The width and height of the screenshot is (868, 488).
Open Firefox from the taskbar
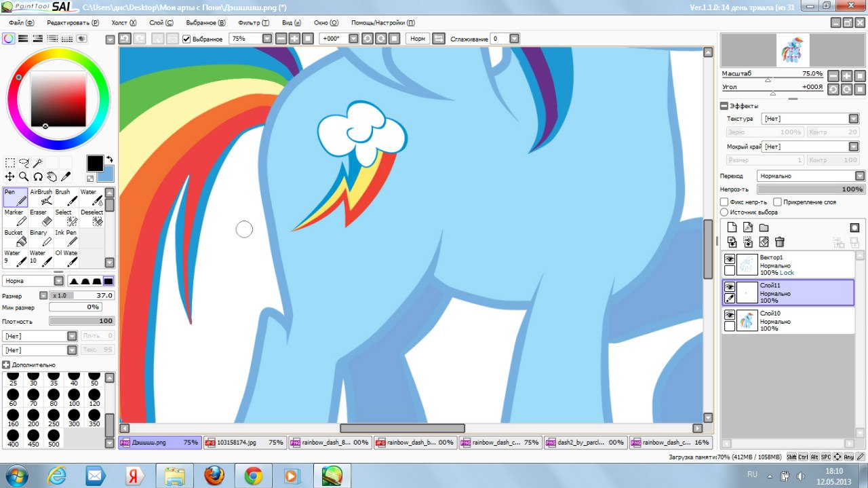point(214,475)
